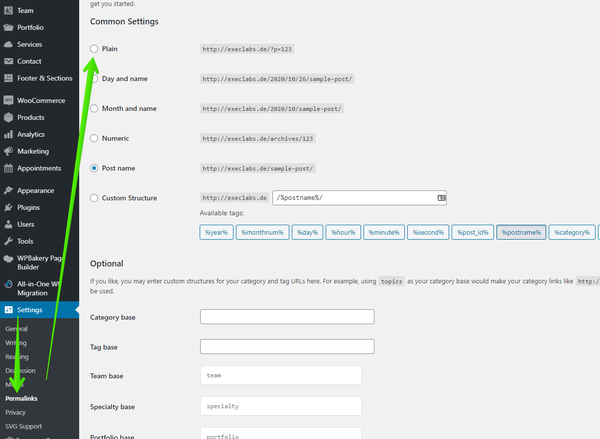Select the Numeric permalink radio button

point(94,138)
